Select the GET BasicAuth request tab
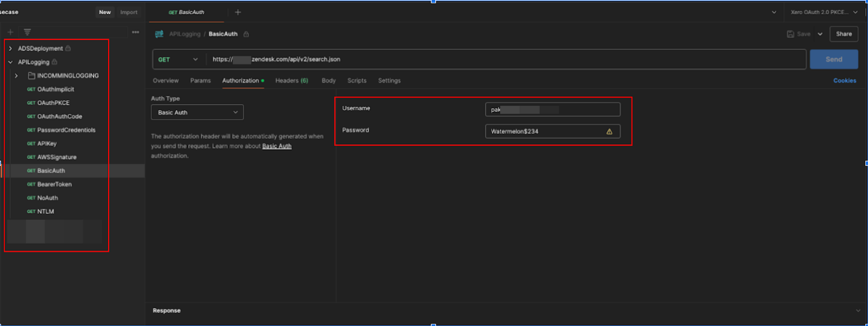Image resolution: width=868 pixels, height=326 pixels. tap(187, 12)
